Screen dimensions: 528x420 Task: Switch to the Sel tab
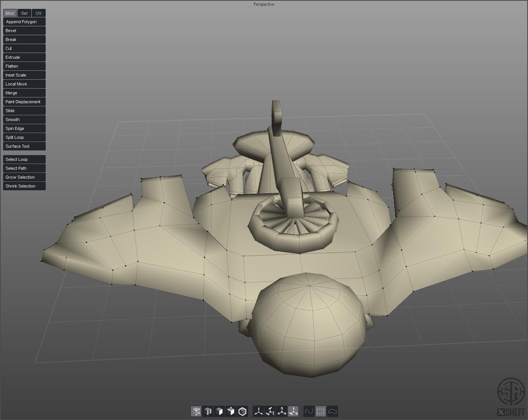point(24,13)
